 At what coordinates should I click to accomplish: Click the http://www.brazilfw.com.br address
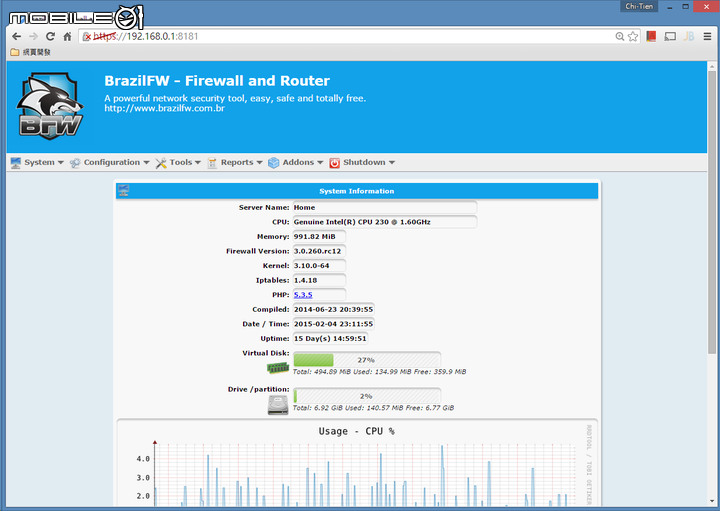click(x=164, y=108)
